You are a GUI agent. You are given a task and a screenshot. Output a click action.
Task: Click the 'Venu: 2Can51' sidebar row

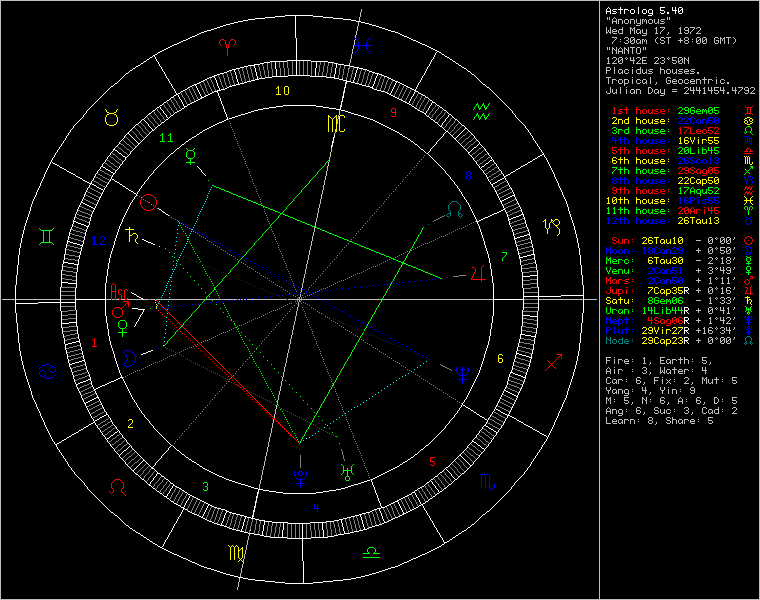679,271
